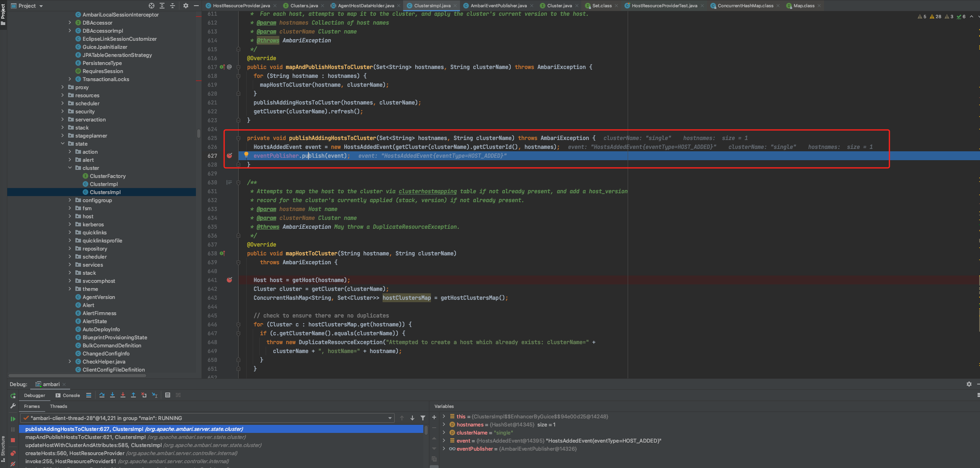Click the New Watch plus icon
The image size is (980, 468).
434,417
